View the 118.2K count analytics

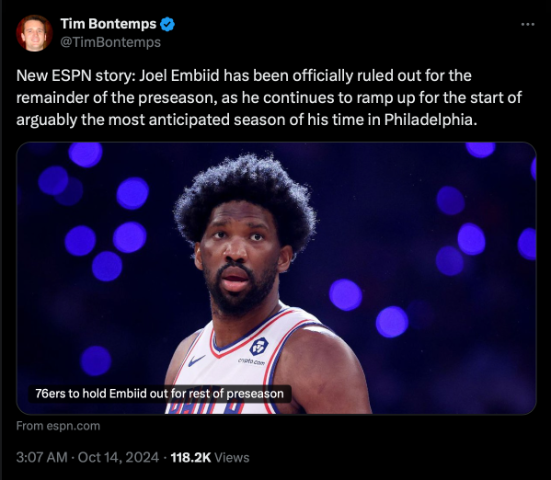pos(191,458)
